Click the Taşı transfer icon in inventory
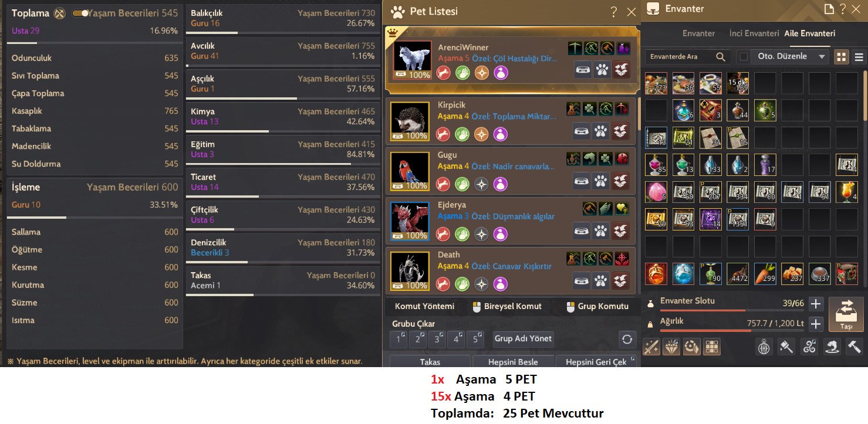This screenshot has height=424, width=868. (x=846, y=314)
